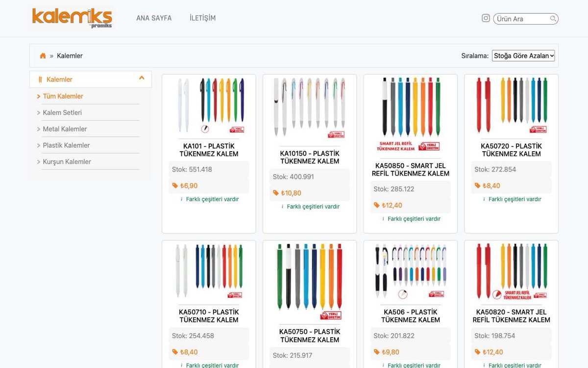Click price tag icon next to ₺10,80

pyautogui.click(x=276, y=193)
